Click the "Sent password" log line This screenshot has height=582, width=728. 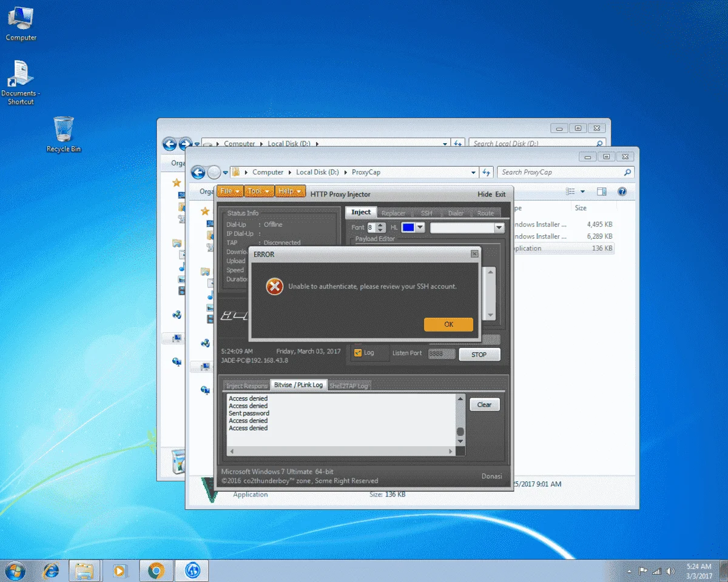click(249, 413)
